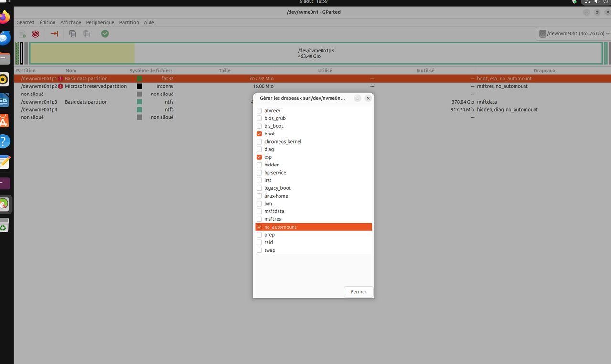The height and width of the screenshot is (364, 611).
Task: Sort by Système de fichiers column header
Action: click(151, 71)
